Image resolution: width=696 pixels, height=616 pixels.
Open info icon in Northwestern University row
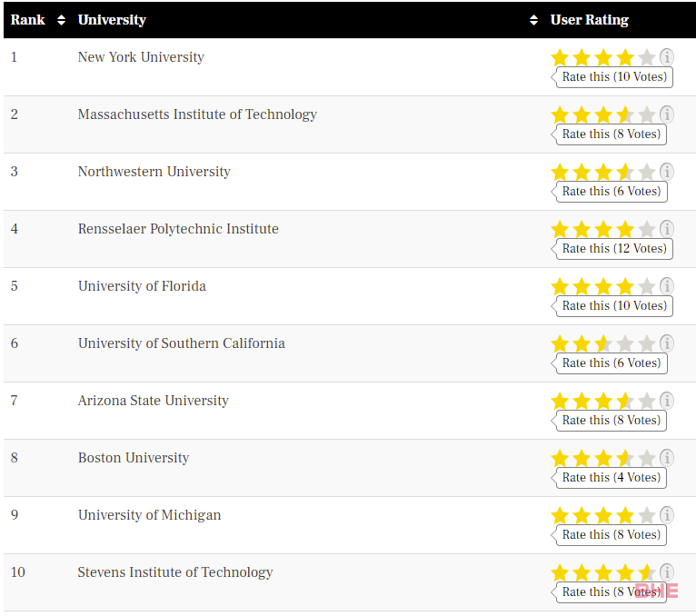tap(666, 172)
